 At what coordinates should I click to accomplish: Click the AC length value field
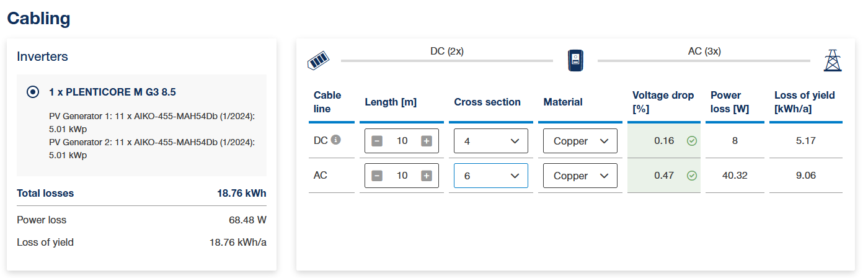402,176
